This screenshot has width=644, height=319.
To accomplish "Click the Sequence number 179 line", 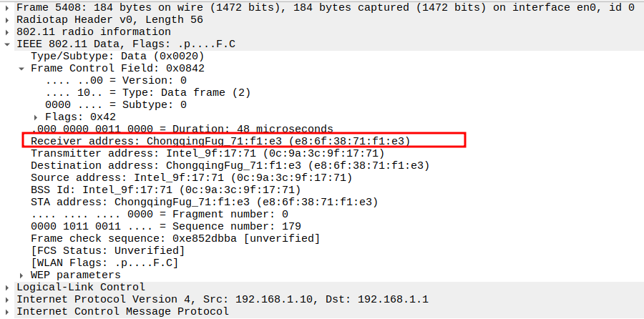I will (x=159, y=226).
